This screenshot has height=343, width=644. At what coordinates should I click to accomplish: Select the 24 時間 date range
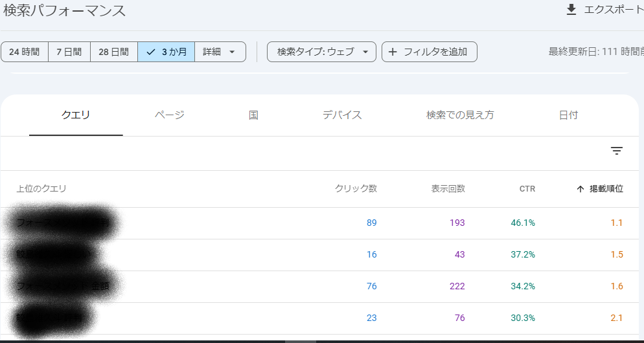coord(25,52)
